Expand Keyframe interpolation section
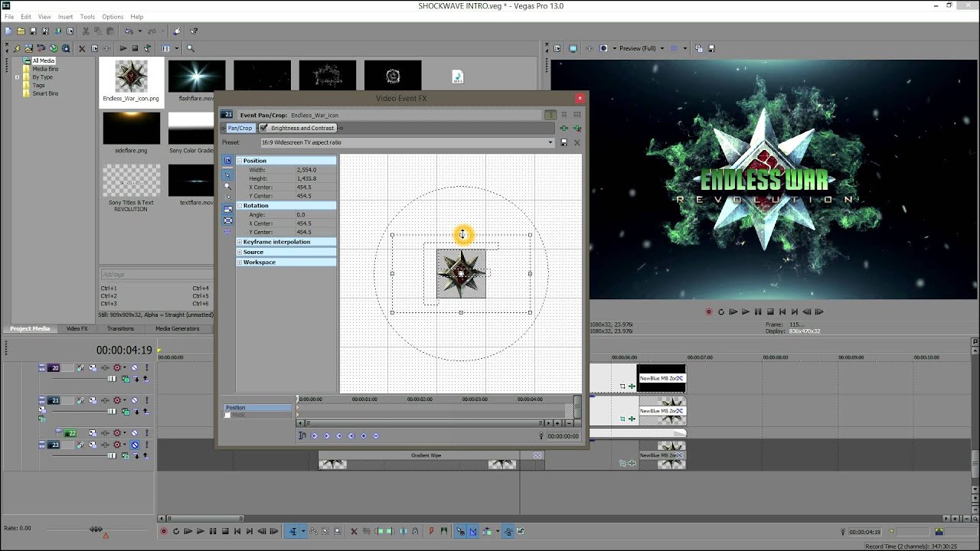 tap(240, 242)
